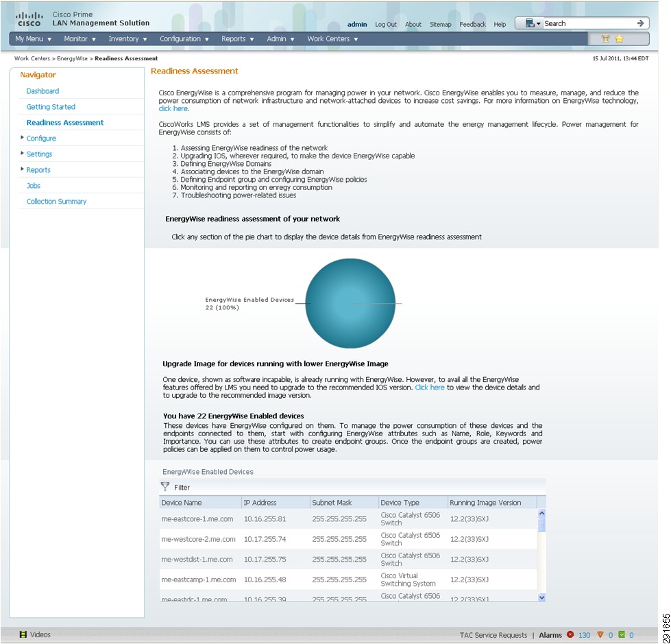Expand the Configure navigator item

click(22, 137)
